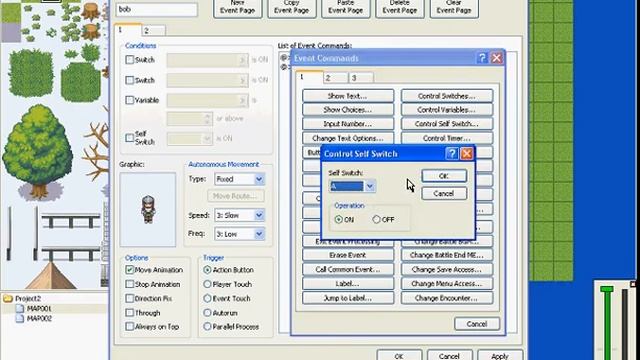Switch to event page tab 1
The width and height of the screenshot is (640, 360).
click(x=128, y=30)
